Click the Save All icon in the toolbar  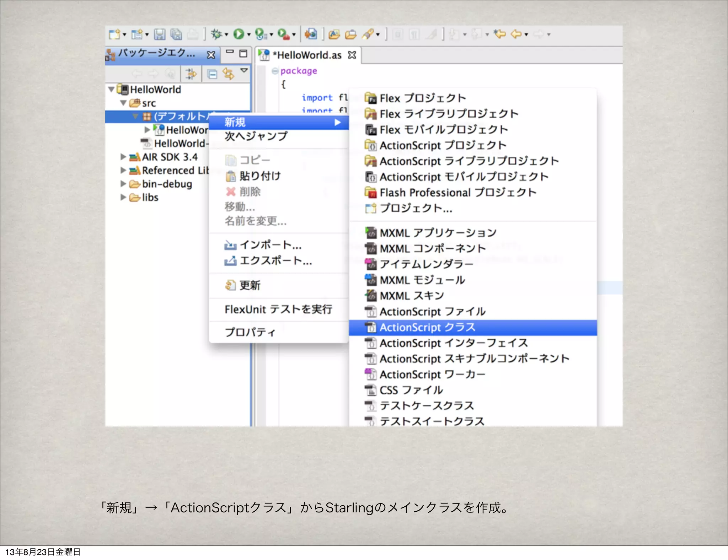click(176, 34)
